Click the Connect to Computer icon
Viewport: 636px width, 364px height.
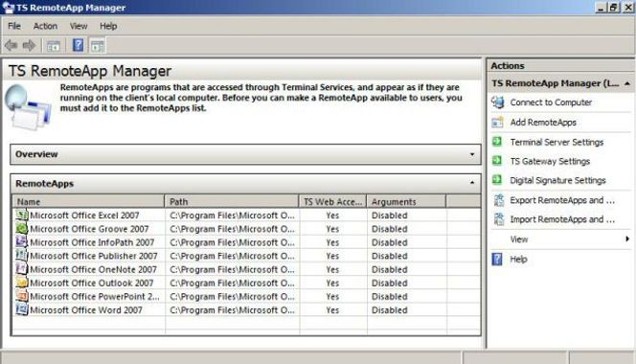point(498,102)
